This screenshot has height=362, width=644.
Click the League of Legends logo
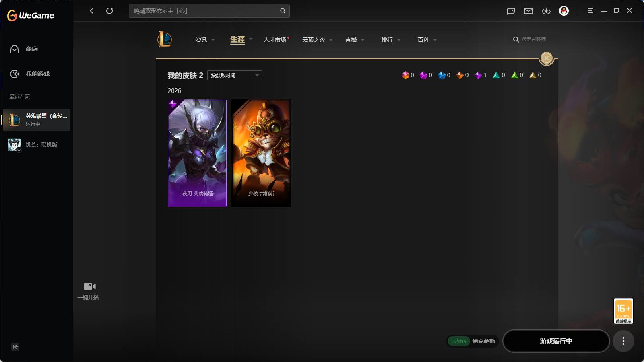tap(164, 39)
